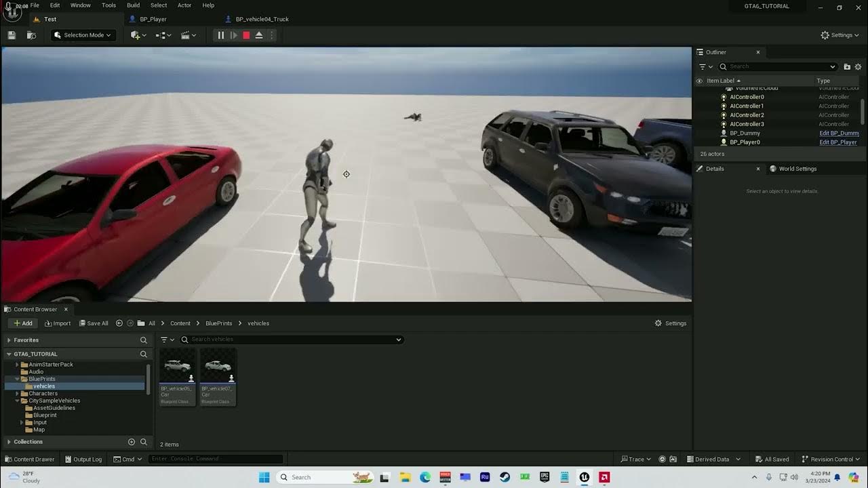
Task: Select AIController2 in the Outliner
Action: pos(747,115)
